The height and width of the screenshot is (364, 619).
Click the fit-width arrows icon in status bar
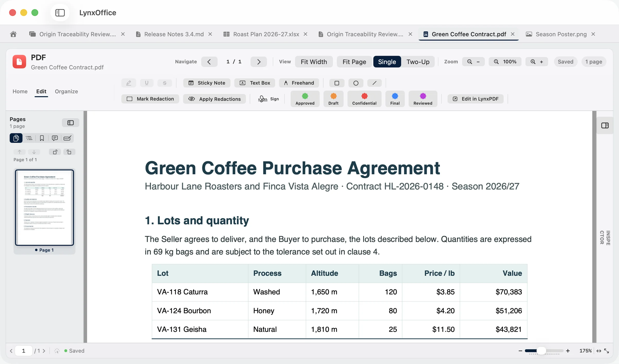pos(599,351)
